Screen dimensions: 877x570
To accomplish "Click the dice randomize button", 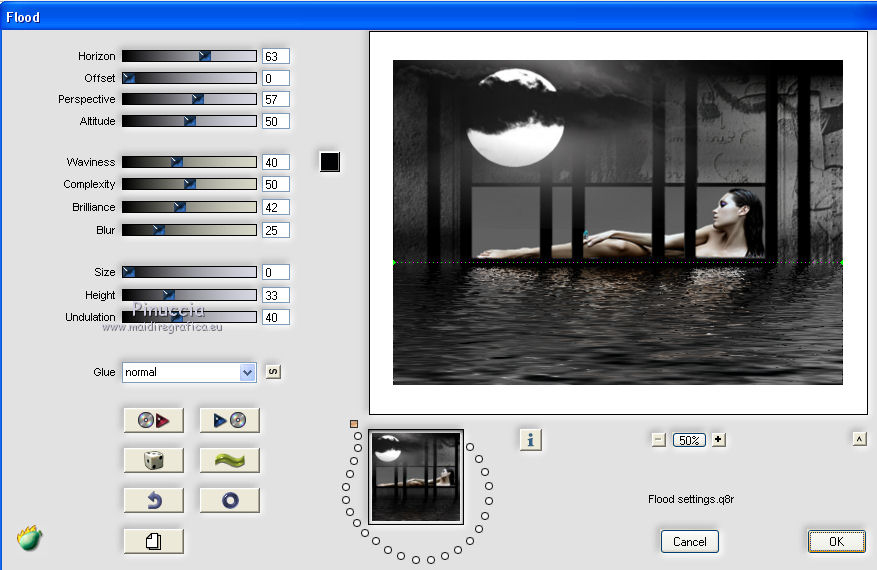I will (153, 460).
